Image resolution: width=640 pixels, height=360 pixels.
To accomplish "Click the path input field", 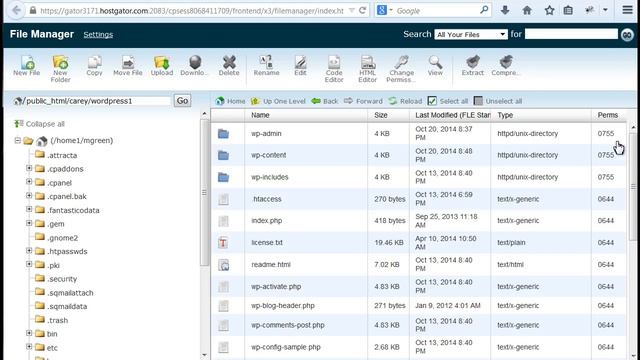I will click(97, 101).
